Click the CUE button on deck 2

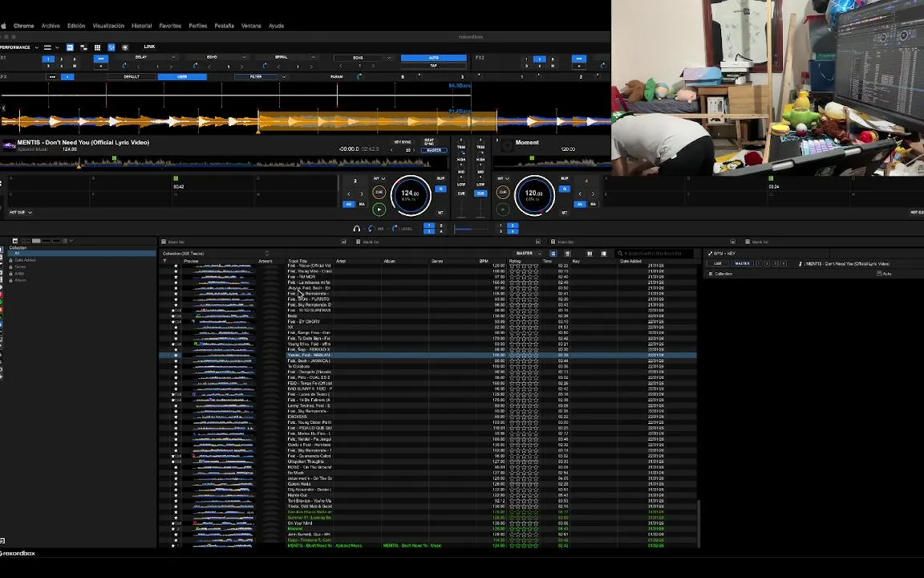[503, 193]
